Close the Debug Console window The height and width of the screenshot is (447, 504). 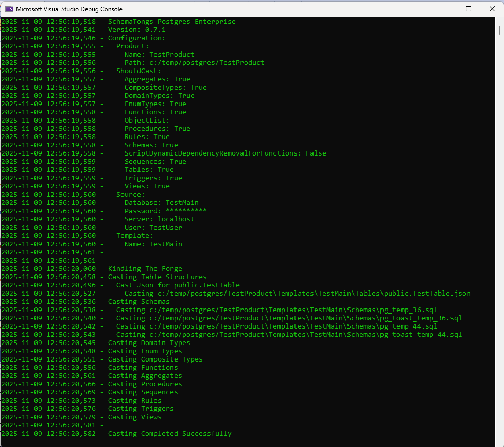pyautogui.click(x=492, y=9)
